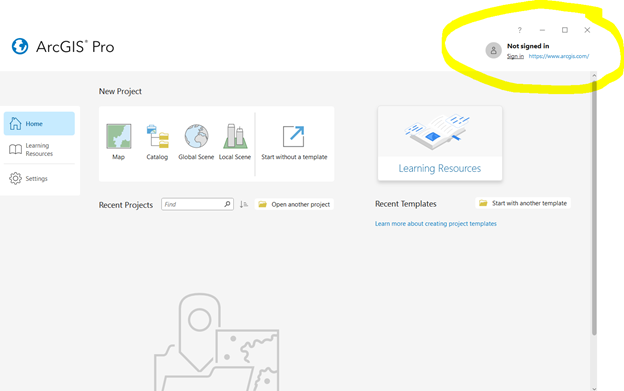Click the user avatar icon
This screenshot has height=391, width=624.
coord(493,51)
